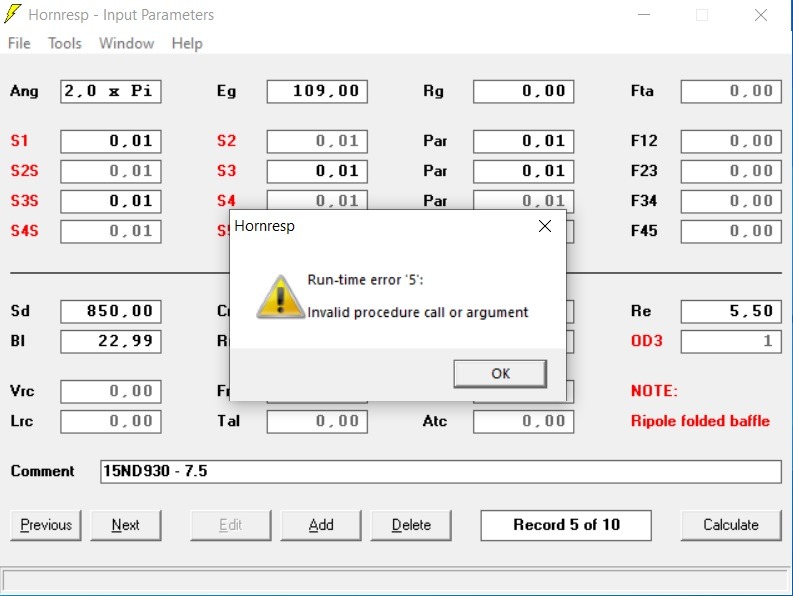
Task: Click the Hornresp lightning bolt title icon
Action: coord(13,14)
